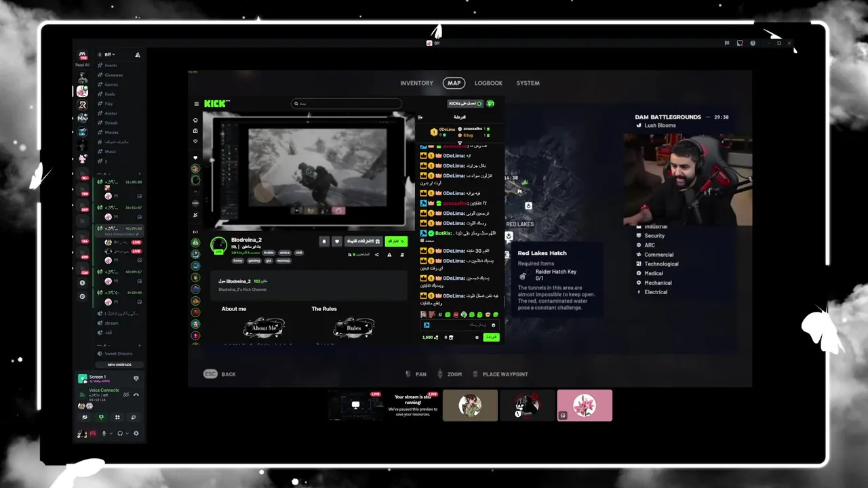Disconnect from voice with hang-up icon
868x488 pixels.
coord(136,394)
